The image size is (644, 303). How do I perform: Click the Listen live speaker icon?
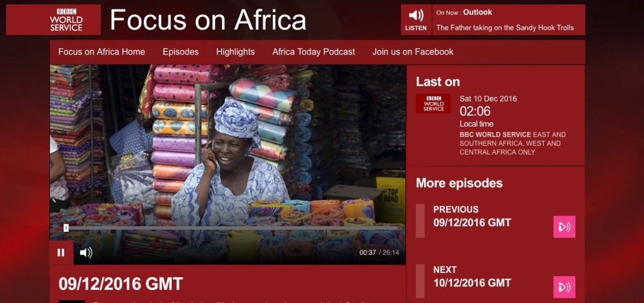(x=416, y=20)
